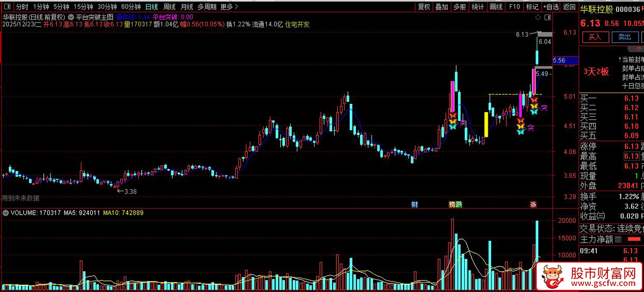Click the 涨停 limit-up price row
The height and width of the screenshot is (292, 644).
coord(612,146)
